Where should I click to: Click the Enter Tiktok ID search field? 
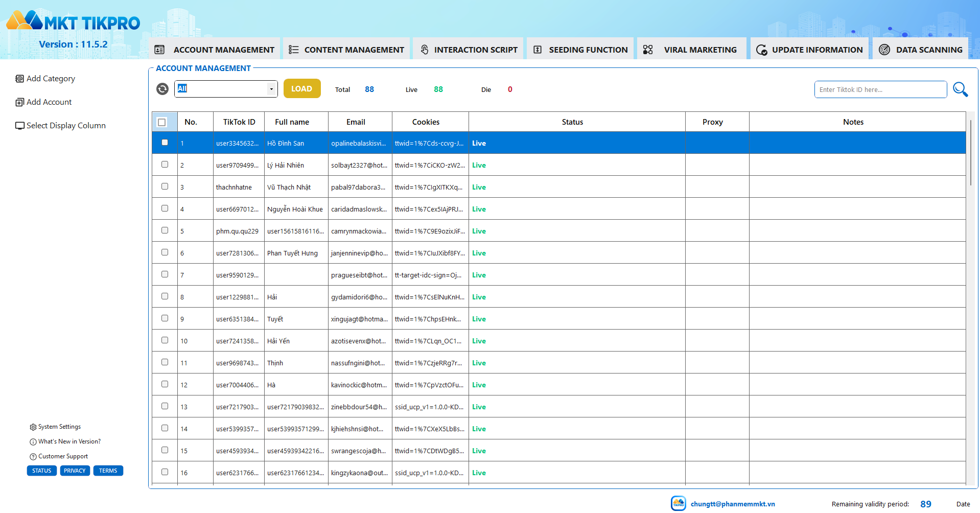pos(880,89)
